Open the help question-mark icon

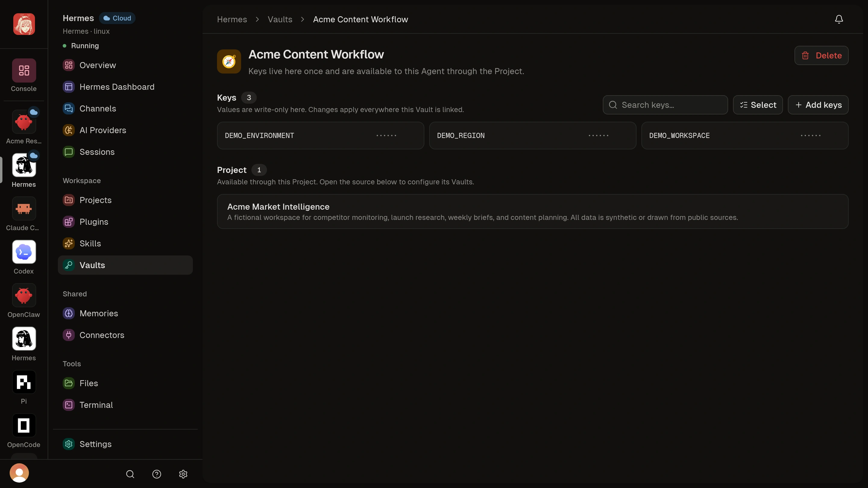pyautogui.click(x=157, y=474)
